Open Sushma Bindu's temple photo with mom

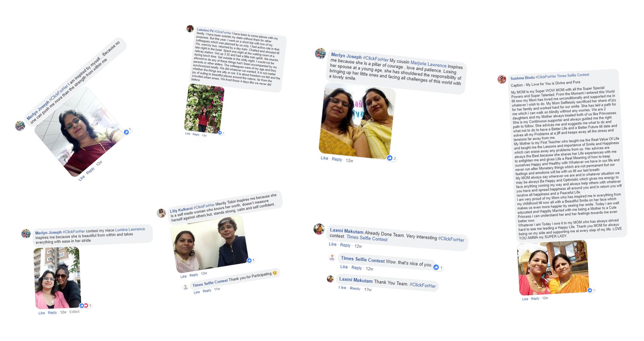(x=553, y=268)
